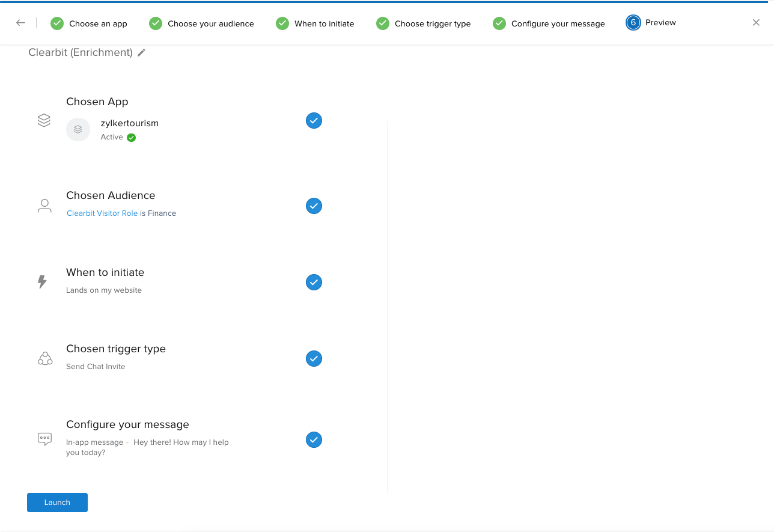The height and width of the screenshot is (532, 774).
Task: Click the Chosen trigger type heading
Action: click(x=116, y=349)
